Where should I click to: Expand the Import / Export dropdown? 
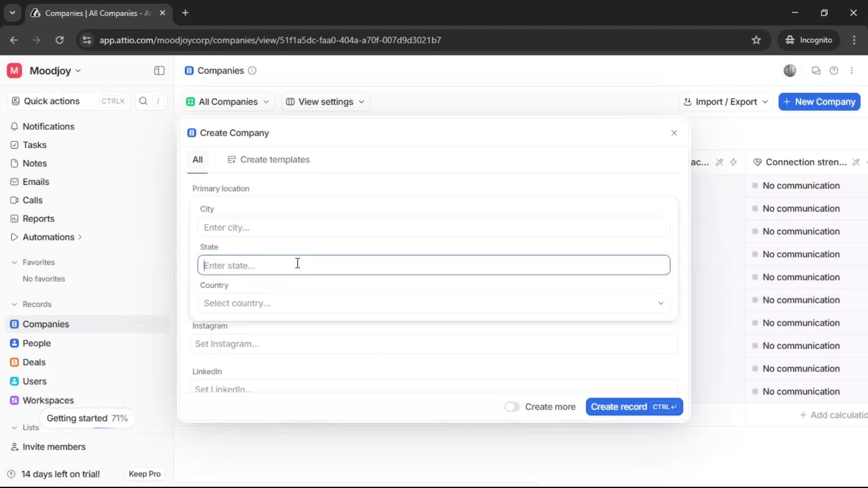click(x=725, y=102)
